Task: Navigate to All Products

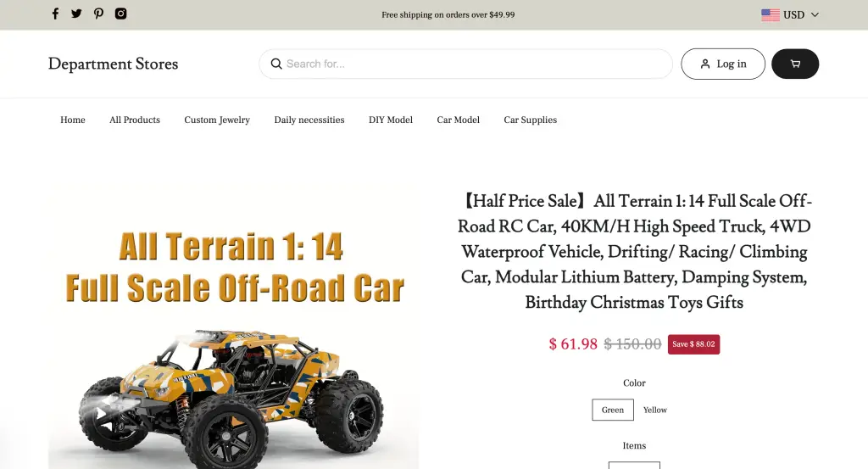Action: pos(135,120)
